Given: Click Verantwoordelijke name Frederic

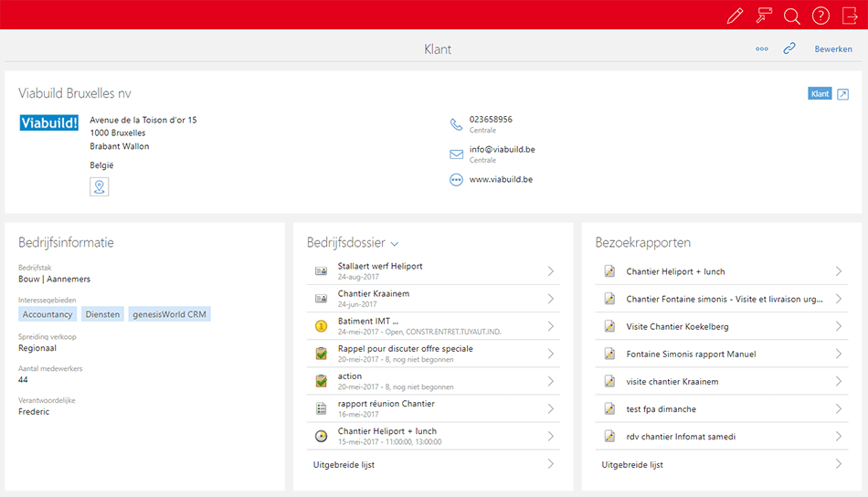Looking at the screenshot, I should coord(34,412).
